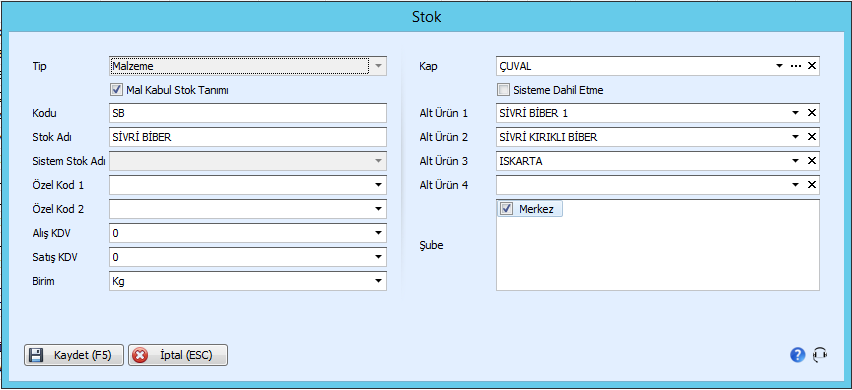
Task: Open Alt Ürün 3 dropdown arrow
Action: point(795,161)
